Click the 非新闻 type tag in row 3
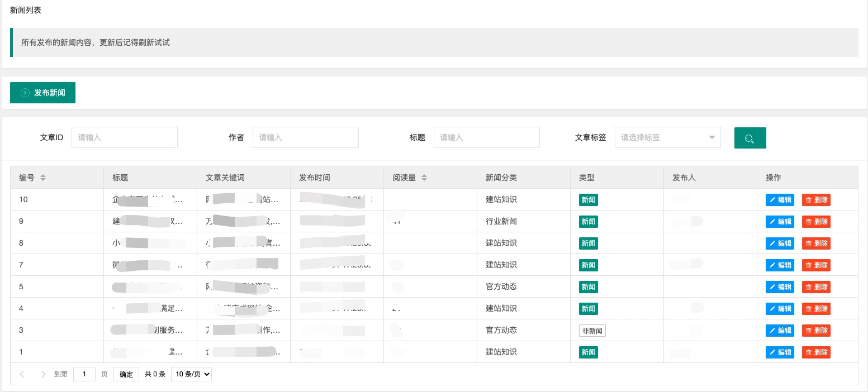 click(x=592, y=331)
